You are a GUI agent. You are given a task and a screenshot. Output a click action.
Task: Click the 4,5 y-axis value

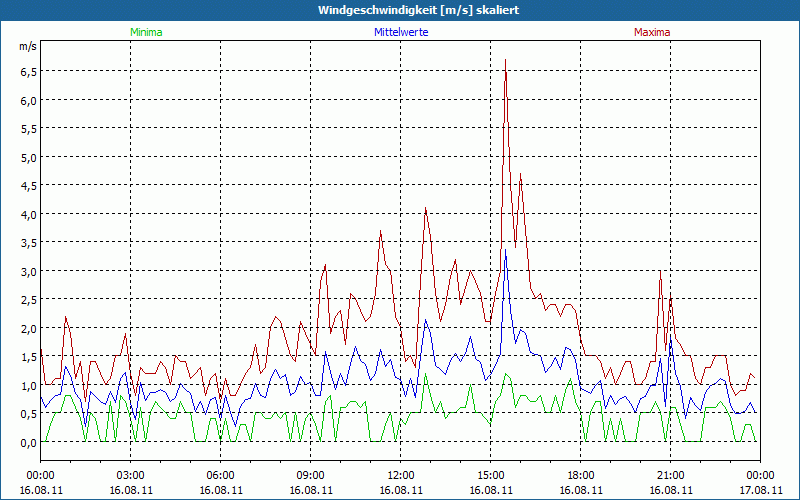click(x=29, y=186)
